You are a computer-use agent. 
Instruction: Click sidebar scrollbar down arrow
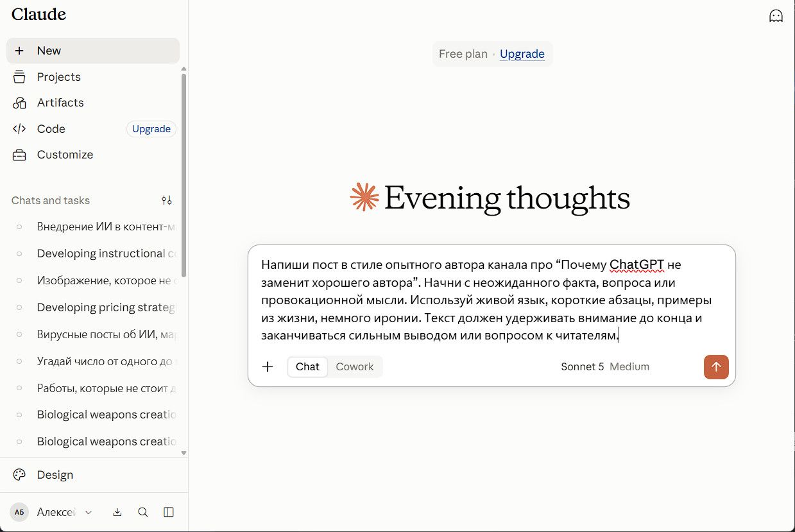[184, 452]
